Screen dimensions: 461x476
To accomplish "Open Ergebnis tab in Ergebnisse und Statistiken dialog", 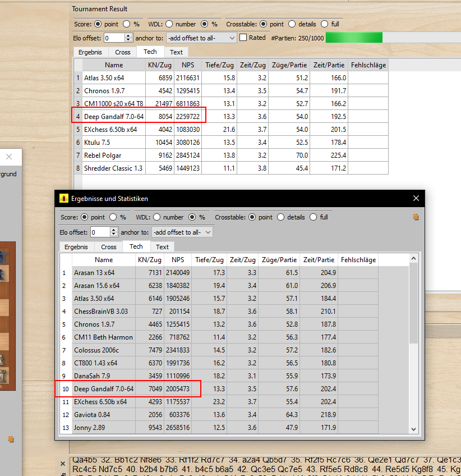I will click(x=76, y=247).
